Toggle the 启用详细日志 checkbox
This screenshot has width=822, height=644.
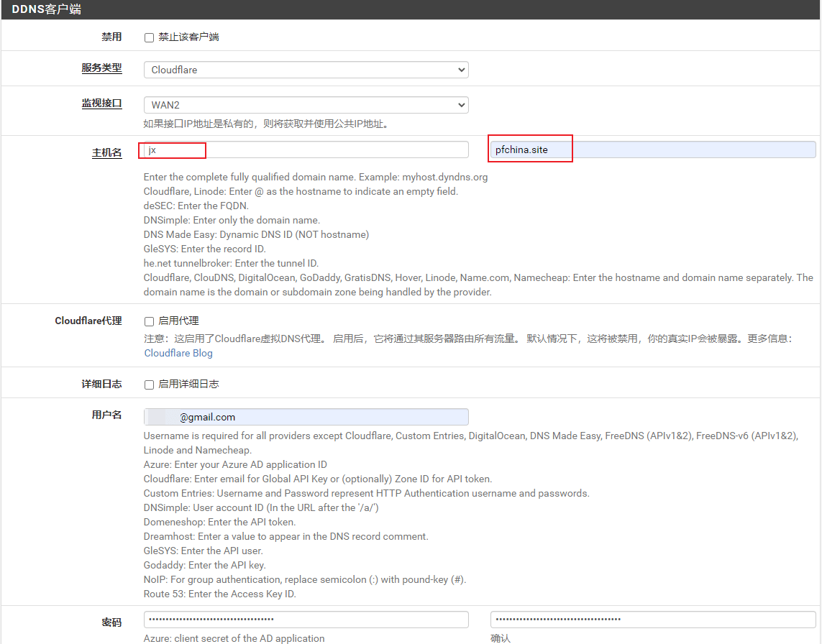(x=150, y=385)
